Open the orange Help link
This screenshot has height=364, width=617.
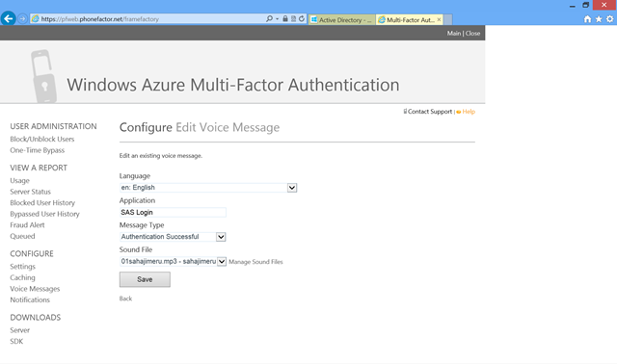469,112
